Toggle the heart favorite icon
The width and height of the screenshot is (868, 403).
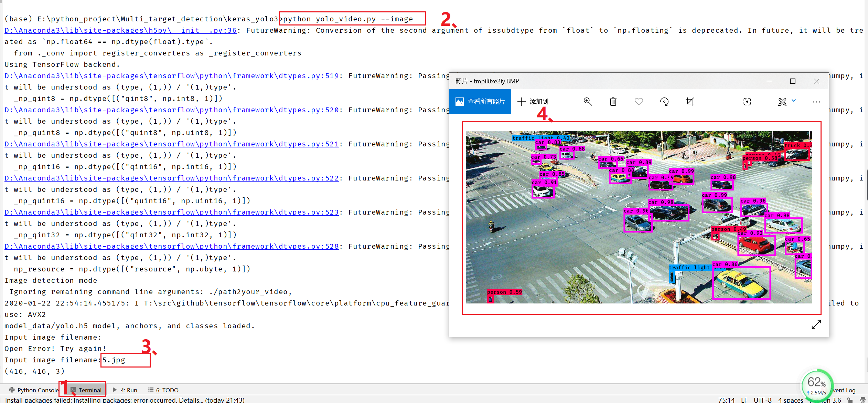pyautogui.click(x=639, y=102)
